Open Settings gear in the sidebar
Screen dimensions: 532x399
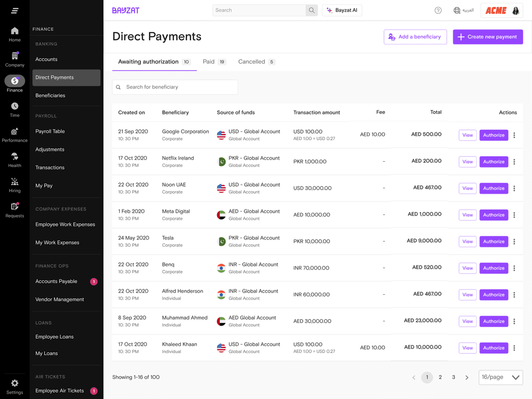pyautogui.click(x=14, y=387)
